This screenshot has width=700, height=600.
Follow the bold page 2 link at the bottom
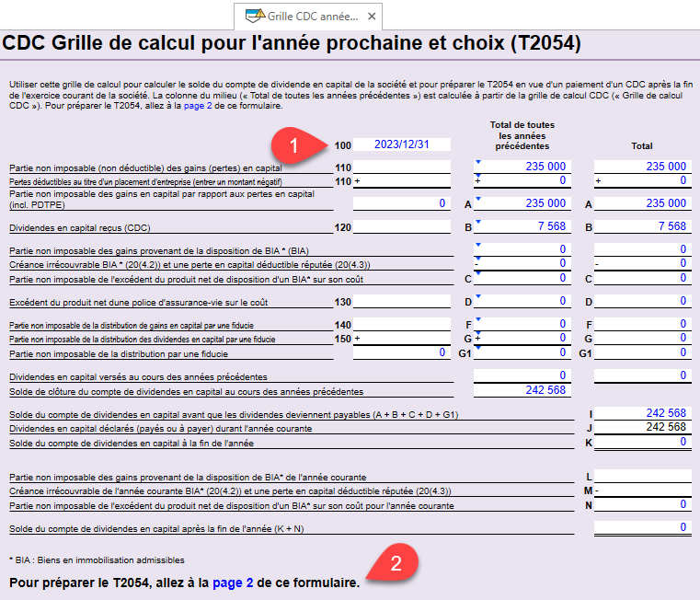point(233,583)
